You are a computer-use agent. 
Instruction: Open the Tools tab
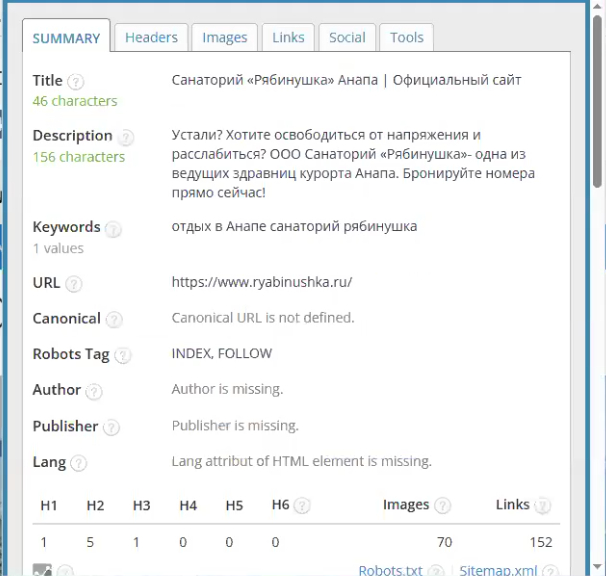(x=407, y=37)
